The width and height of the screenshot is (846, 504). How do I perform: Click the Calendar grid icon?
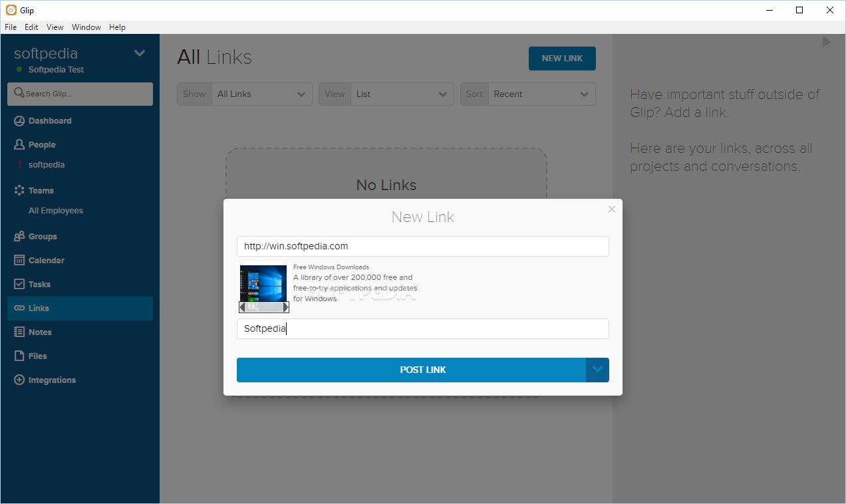pyautogui.click(x=19, y=260)
